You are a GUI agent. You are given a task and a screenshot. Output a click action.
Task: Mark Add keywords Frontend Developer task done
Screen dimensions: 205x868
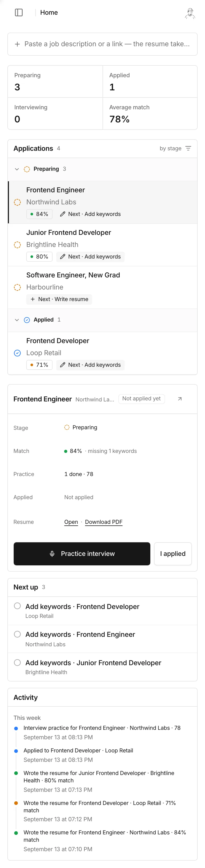[x=17, y=606]
